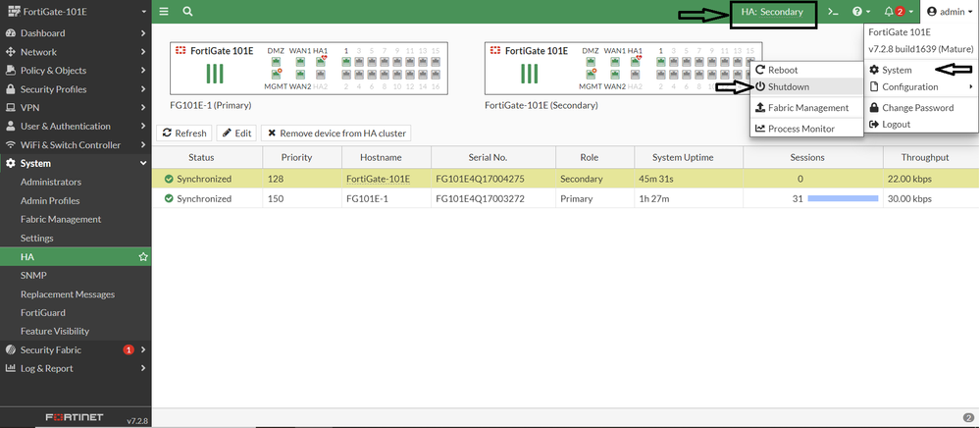The height and width of the screenshot is (428, 980).
Task: Sort by the System Uptime column header
Action: tap(682, 158)
